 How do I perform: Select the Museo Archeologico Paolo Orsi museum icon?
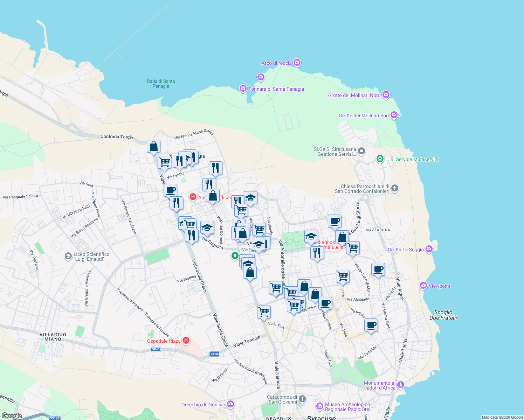pyautogui.click(x=320, y=406)
